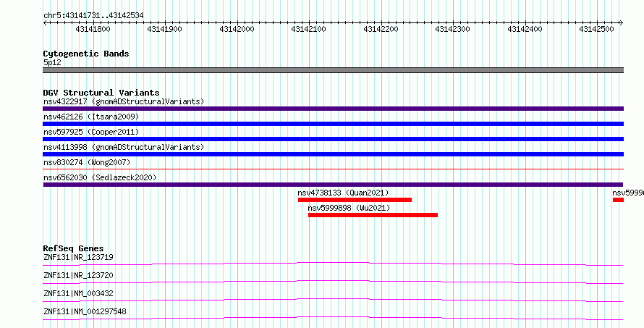This screenshot has width=644, height=328.
Task: Click the 43142200 ruler position label
Action: (381, 29)
